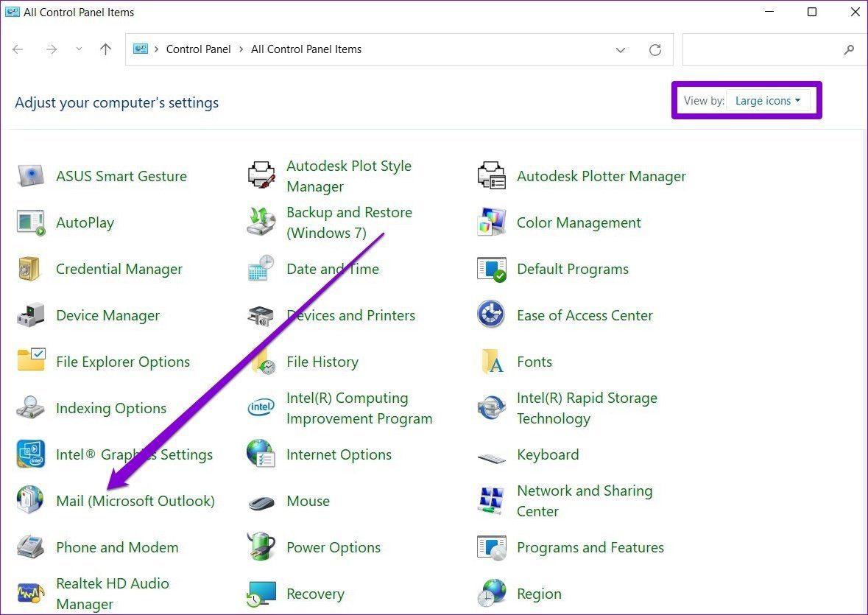This screenshot has width=868, height=615.
Task: Open the Power Options link
Action: click(x=334, y=547)
